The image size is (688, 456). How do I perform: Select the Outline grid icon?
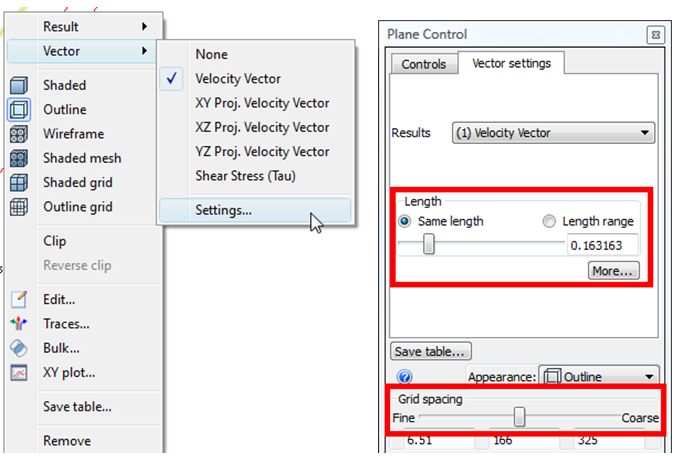[x=18, y=207]
